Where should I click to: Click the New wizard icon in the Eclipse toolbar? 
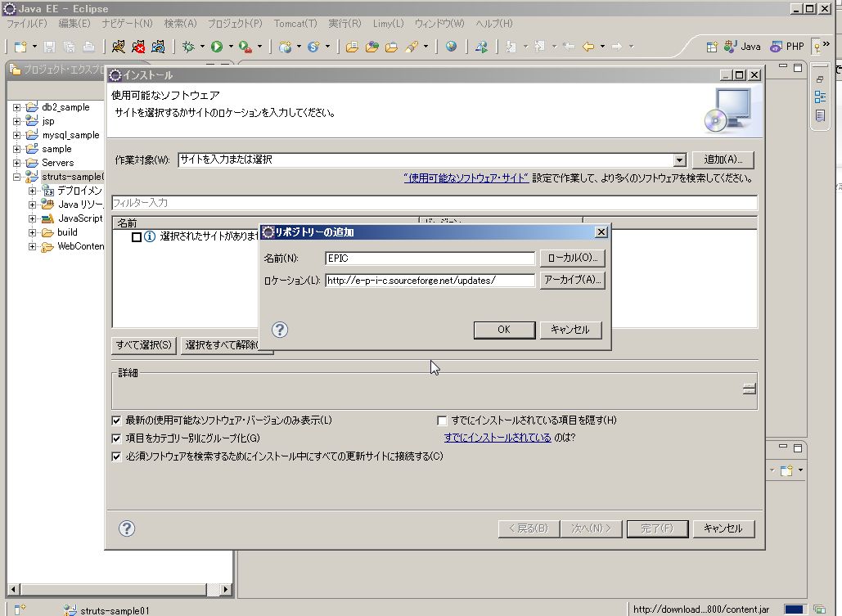pos(20,47)
